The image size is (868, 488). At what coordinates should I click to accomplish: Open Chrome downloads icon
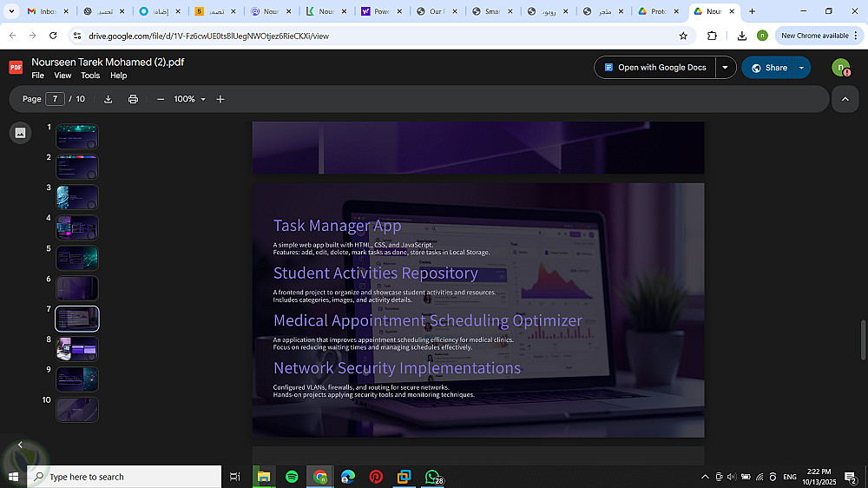click(742, 36)
